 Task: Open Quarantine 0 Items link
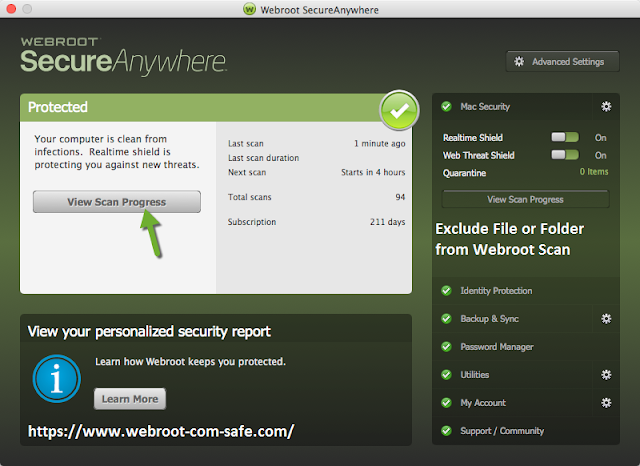coord(594,172)
